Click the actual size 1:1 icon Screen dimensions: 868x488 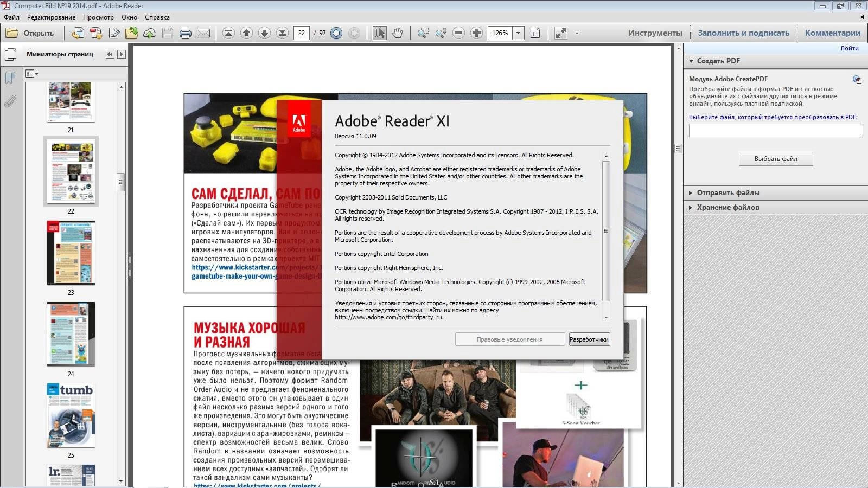pos(535,33)
